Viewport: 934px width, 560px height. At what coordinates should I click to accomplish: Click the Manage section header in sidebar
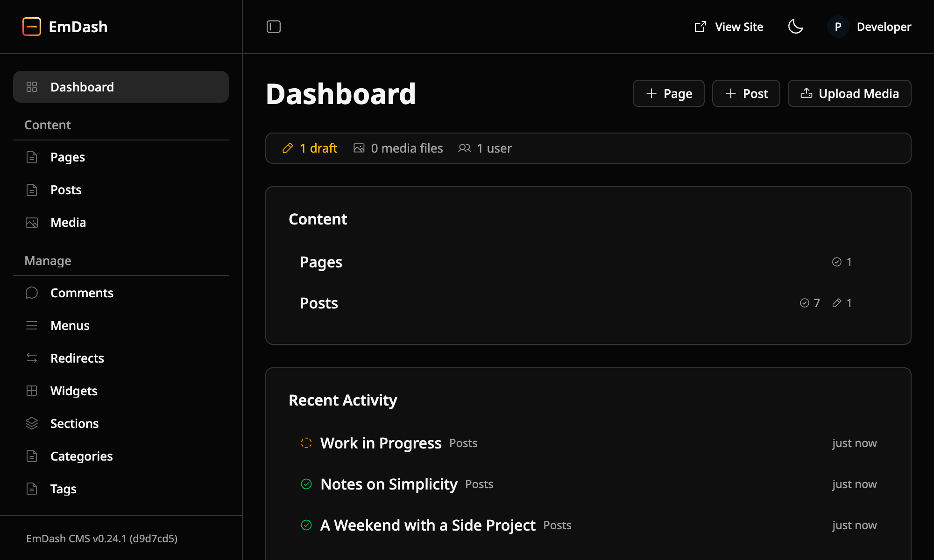tap(48, 260)
